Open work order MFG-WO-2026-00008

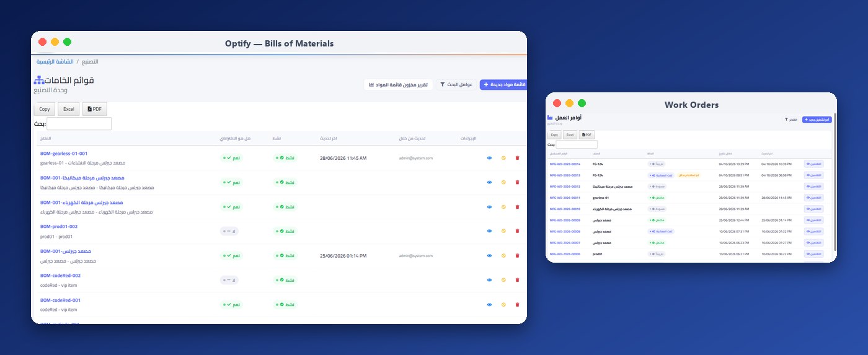[565, 231]
